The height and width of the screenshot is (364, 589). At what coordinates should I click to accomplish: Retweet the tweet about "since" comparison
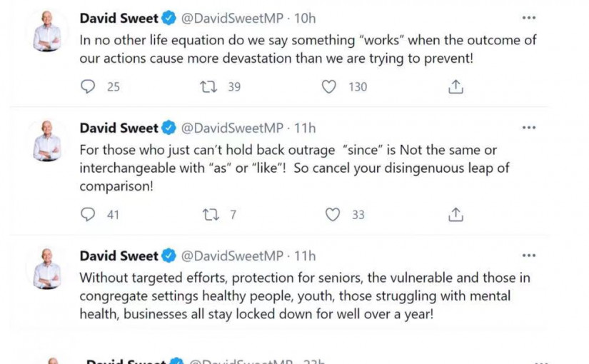pyautogui.click(x=208, y=214)
